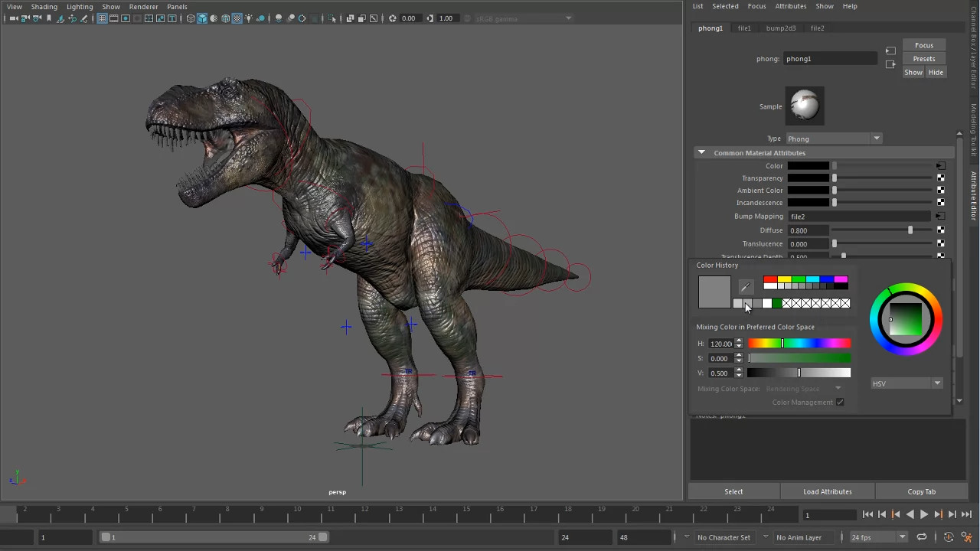Open the HSV color mode dropdown
Screen dimensions: 980x551
pos(906,383)
